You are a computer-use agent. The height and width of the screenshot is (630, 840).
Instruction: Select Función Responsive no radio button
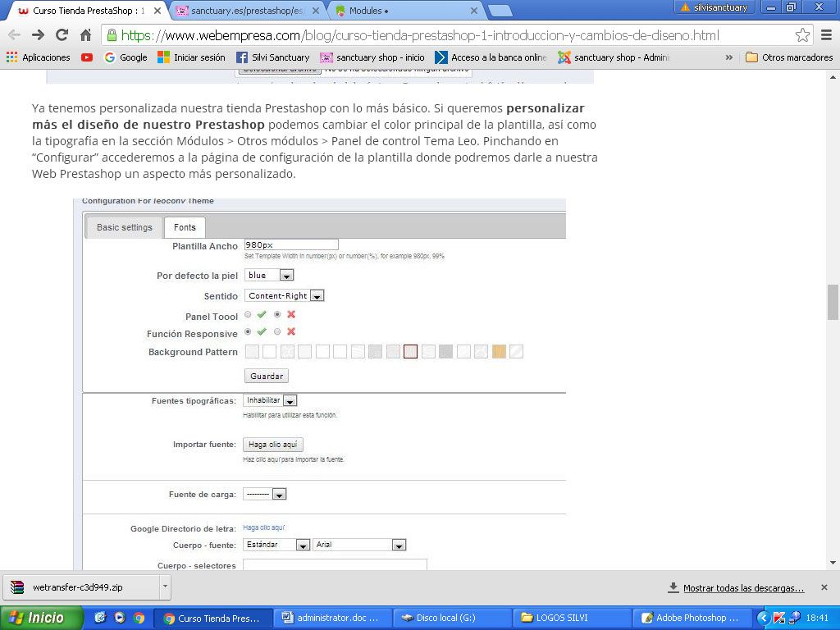(277, 331)
